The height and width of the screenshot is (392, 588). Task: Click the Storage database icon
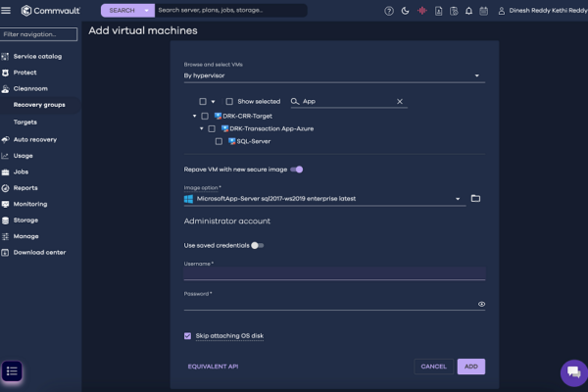(5, 220)
